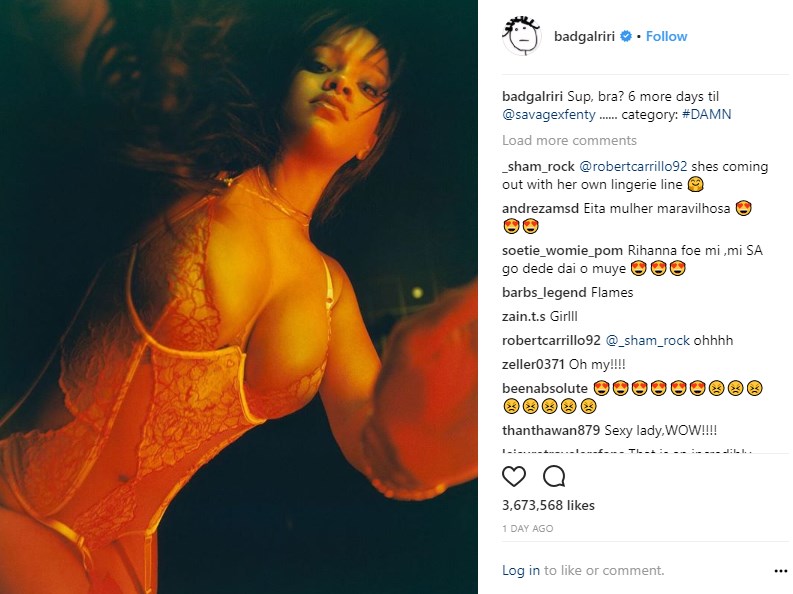Open barbs_legend commenter profile
This screenshot has height=594, width=793.
click(544, 293)
